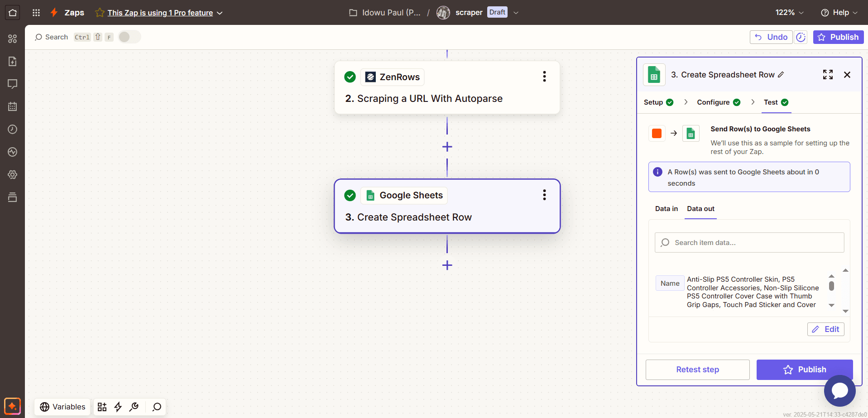Open the Help dropdown menu
The image size is (868, 418).
839,13
